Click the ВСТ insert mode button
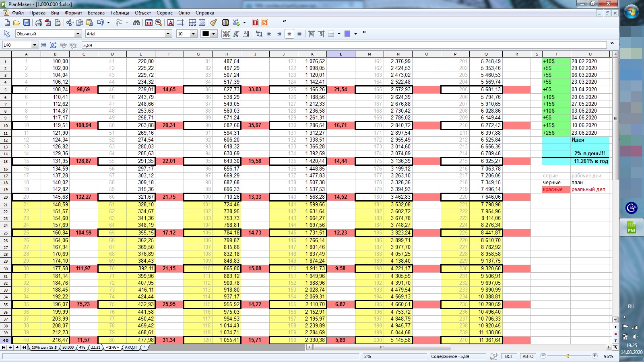The height and width of the screenshot is (362, 644). 509,356
